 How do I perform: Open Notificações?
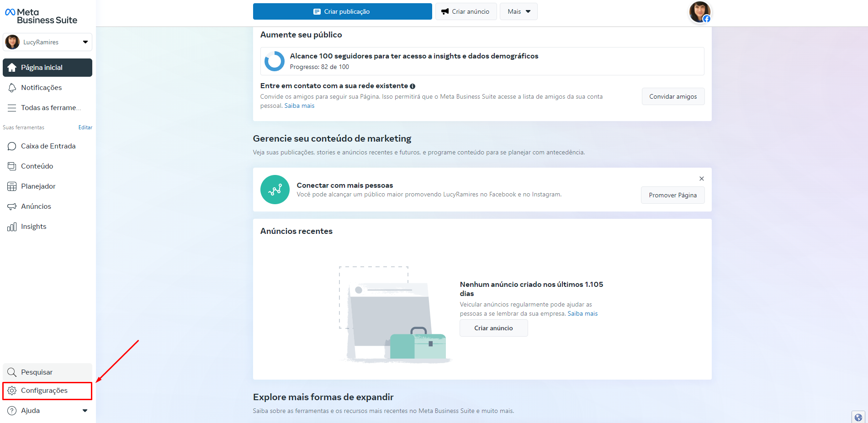pos(48,88)
